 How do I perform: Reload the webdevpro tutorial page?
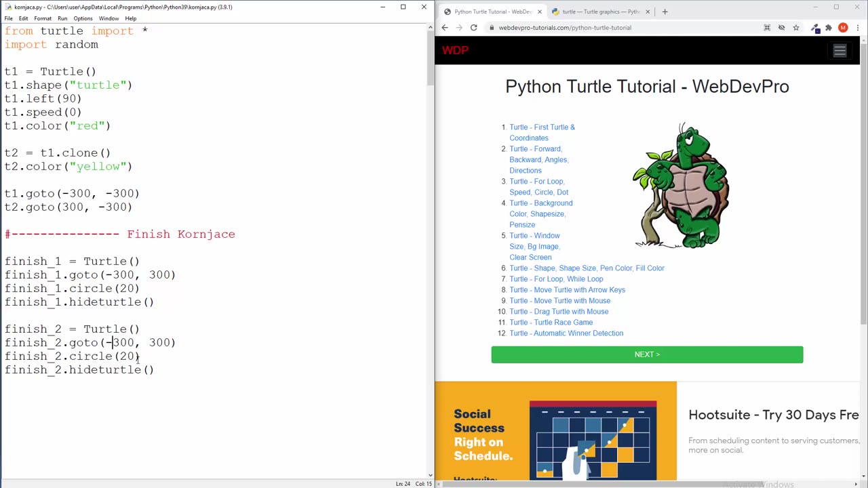pos(473,28)
